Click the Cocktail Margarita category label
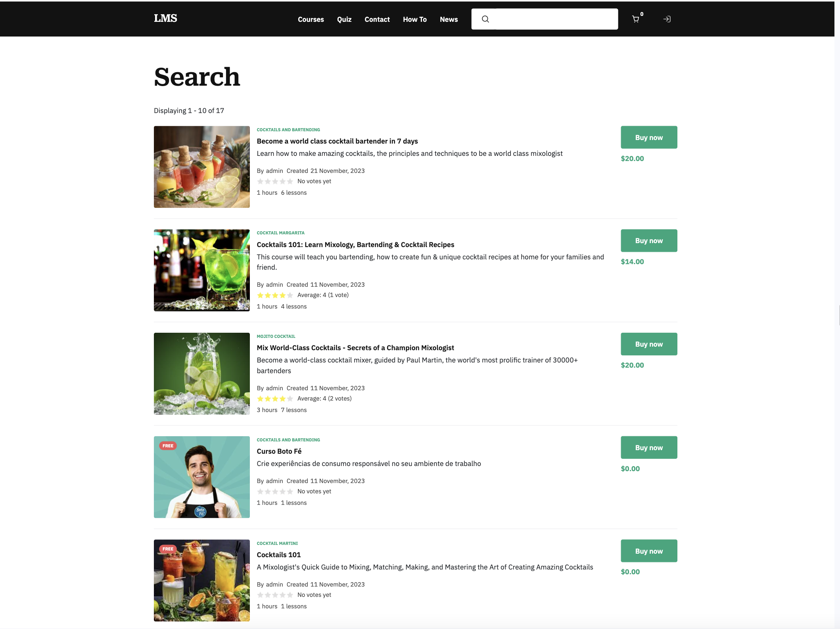 pyautogui.click(x=280, y=233)
